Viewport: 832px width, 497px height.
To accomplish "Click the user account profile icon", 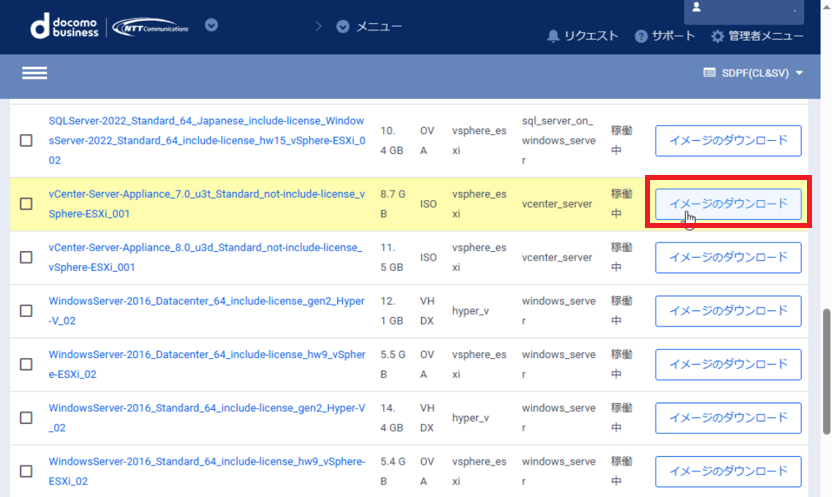I will [x=696, y=7].
